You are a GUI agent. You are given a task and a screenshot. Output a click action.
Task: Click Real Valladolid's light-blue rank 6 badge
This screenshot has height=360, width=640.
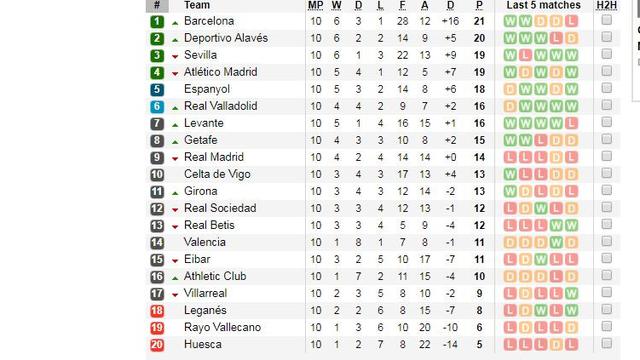coord(157,107)
